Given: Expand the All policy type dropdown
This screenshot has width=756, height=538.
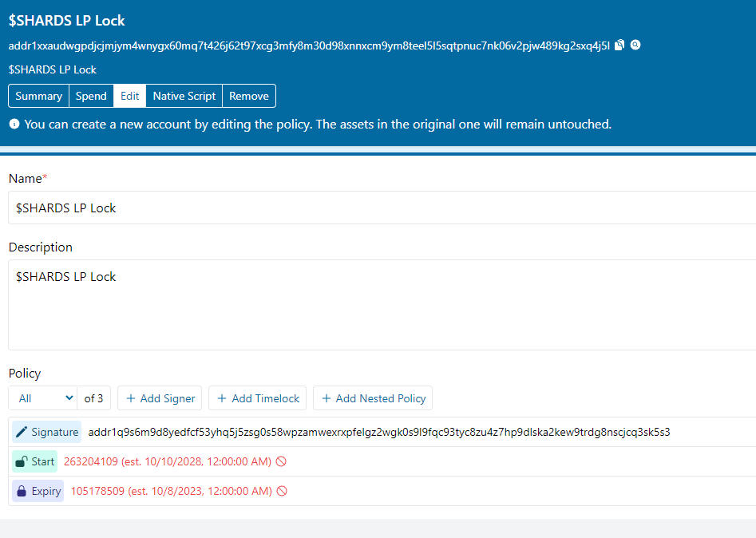Looking at the screenshot, I should pos(43,398).
